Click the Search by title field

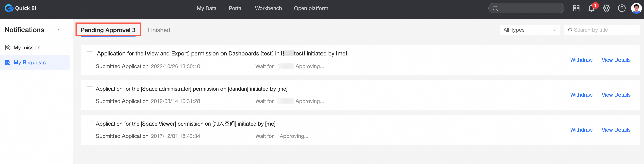click(x=604, y=30)
